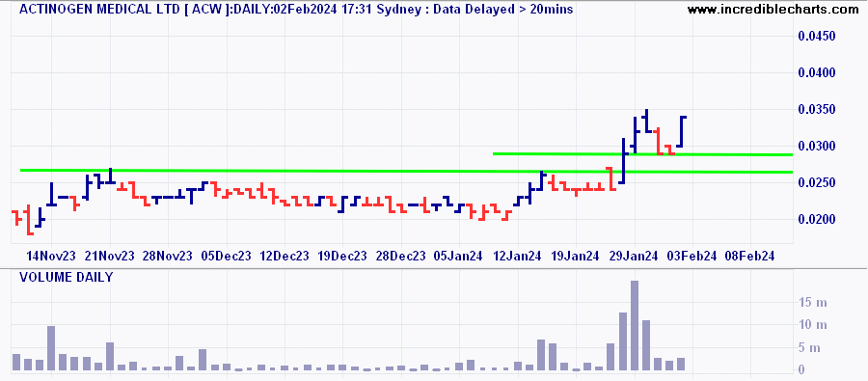Click the 19Dec23 date label
Image resolution: width=868 pixels, height=381 pixels.
(342, 257)
